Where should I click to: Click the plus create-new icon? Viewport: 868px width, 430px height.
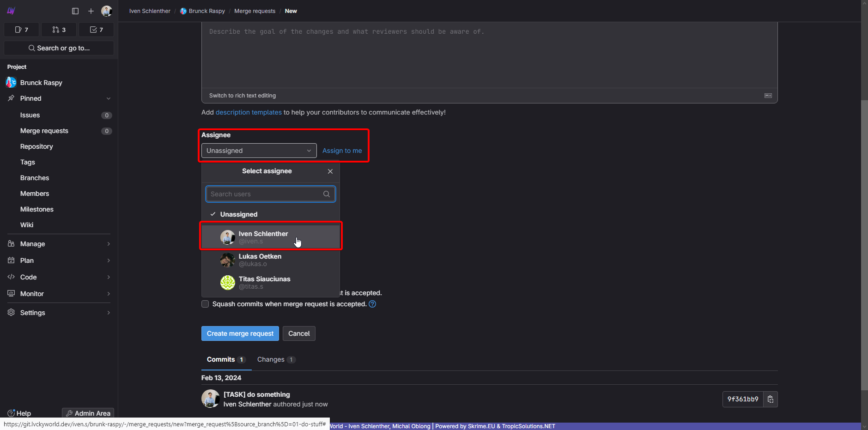tap(91, 11)
